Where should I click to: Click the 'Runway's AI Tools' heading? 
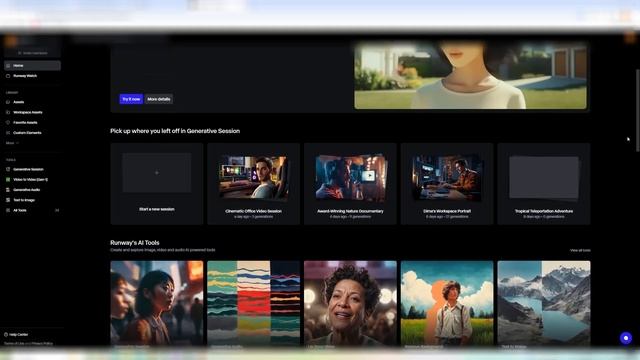[135, 243]
